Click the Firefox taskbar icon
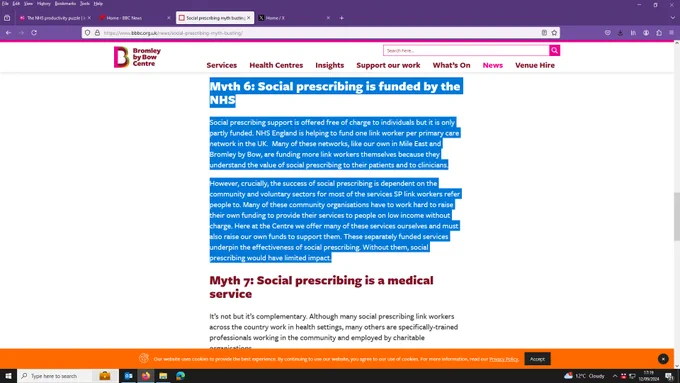 pyautogui.click(x=146, y=376)
